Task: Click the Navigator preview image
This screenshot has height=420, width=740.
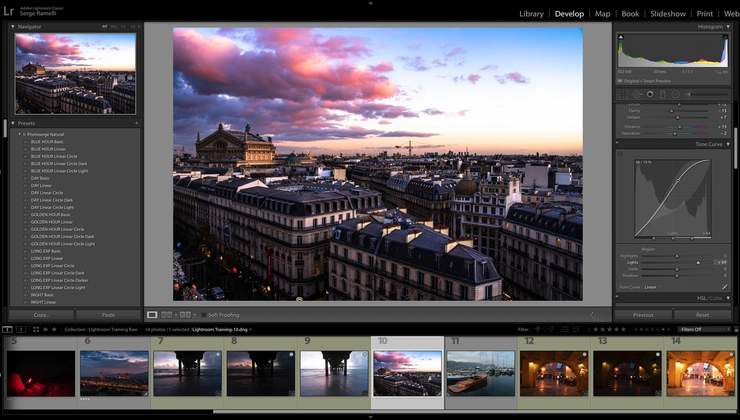Action: point(76,73)
